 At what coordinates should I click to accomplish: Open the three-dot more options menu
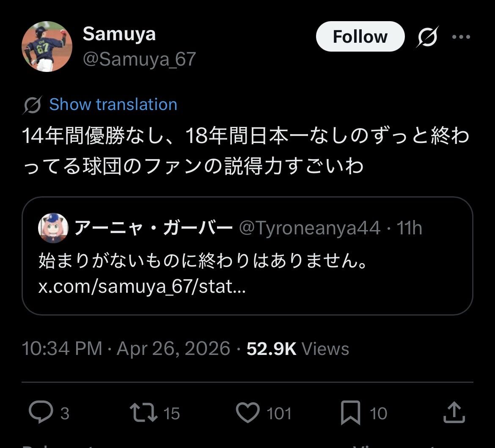coord(461,37)
